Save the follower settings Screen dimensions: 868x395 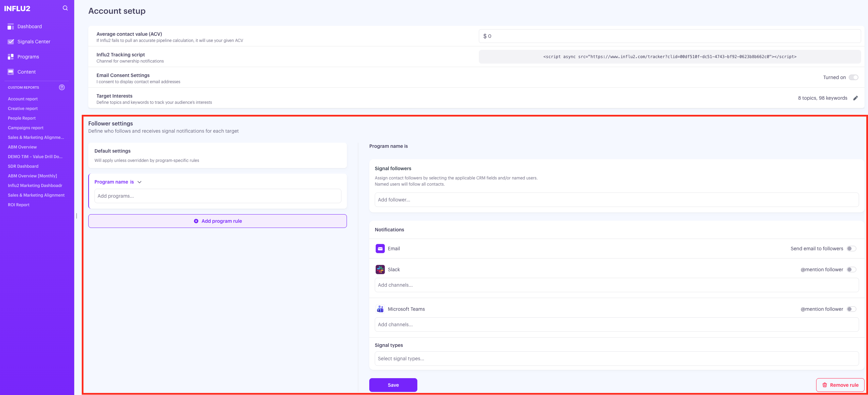click(x=393, y=385)
